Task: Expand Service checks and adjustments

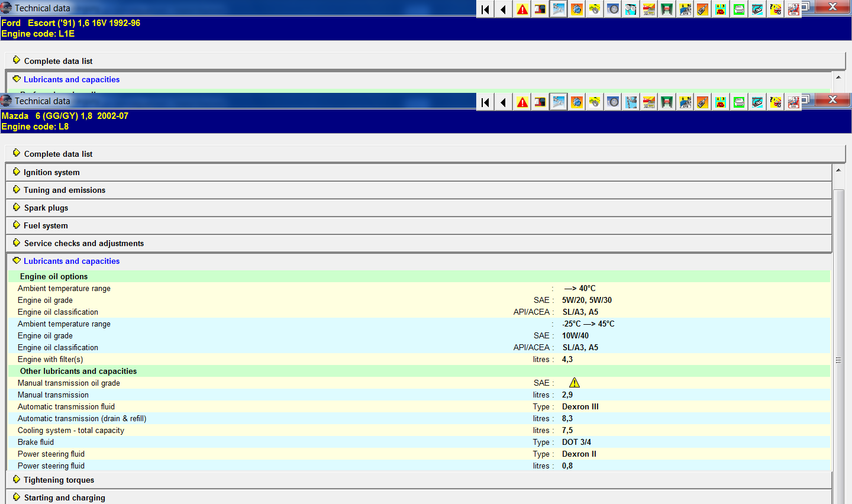Action: (x=83, y=243)
